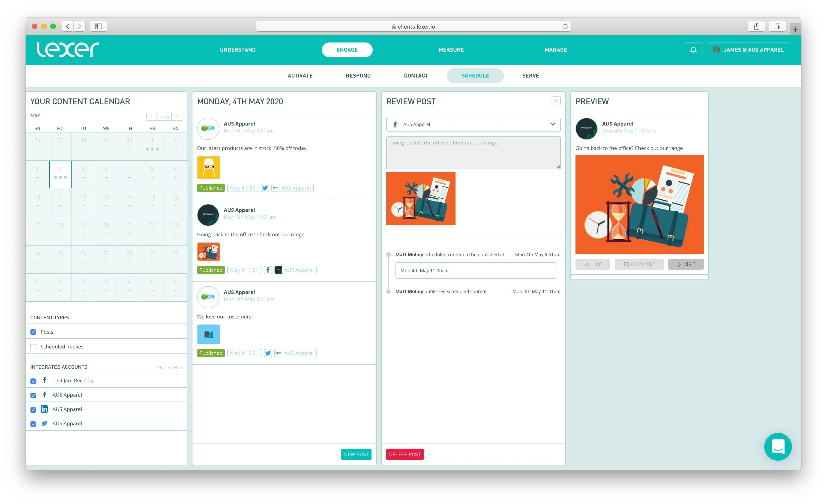Click the Lexer logo

point(67,50)
